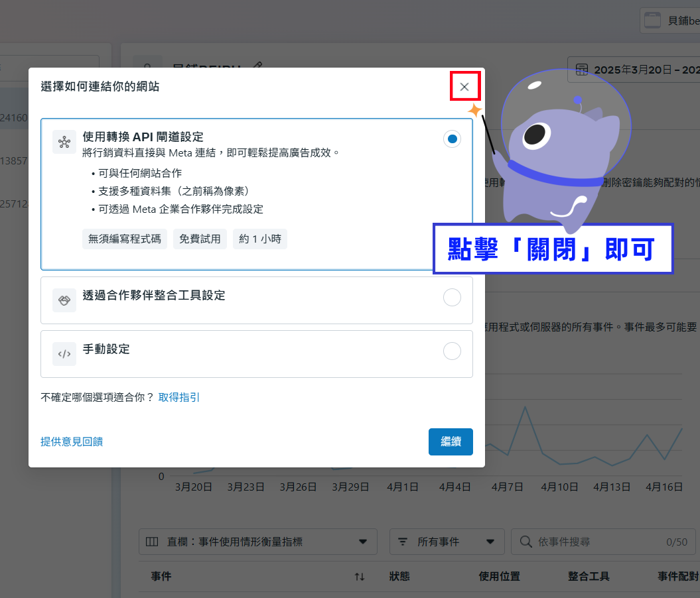This screenshot has width=700, height=598.
Task: Sort events using the up-down arrows icon
Action: [360, 577]
